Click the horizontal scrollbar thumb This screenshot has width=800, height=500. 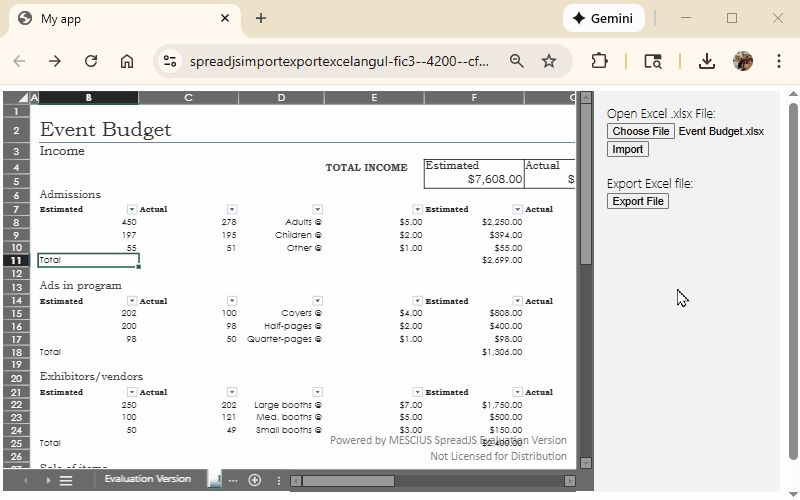348,481
